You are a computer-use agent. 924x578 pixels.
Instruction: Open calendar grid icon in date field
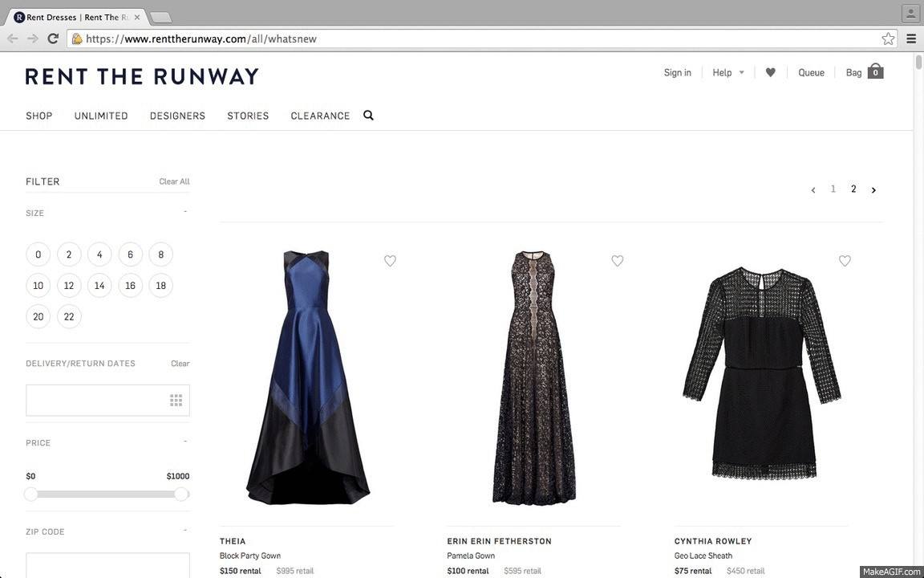(176, 401)
